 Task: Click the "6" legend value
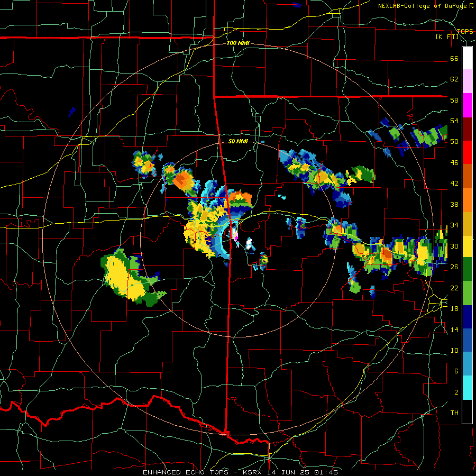point(456,371)
